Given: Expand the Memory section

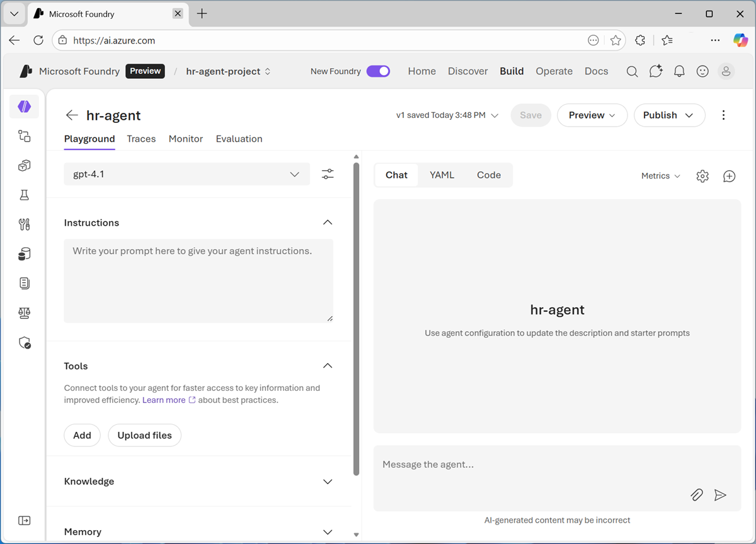Looking at the screenshot, I should click(x=328, y=531).
